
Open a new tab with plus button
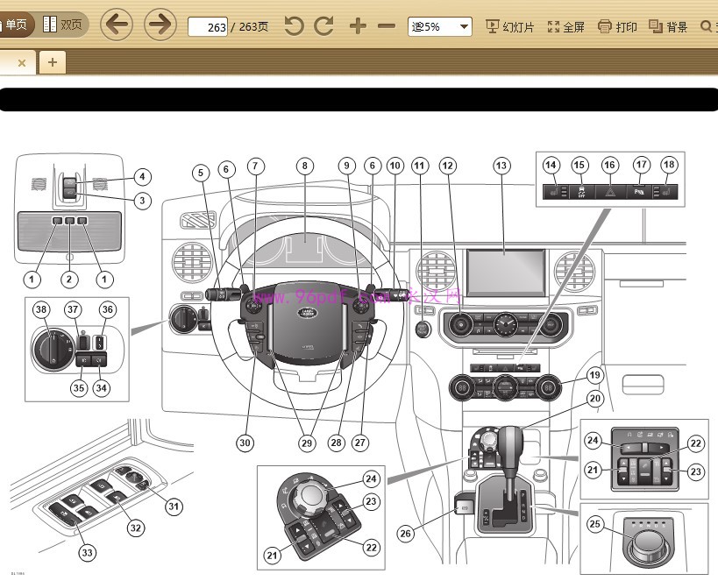point(53,62)
